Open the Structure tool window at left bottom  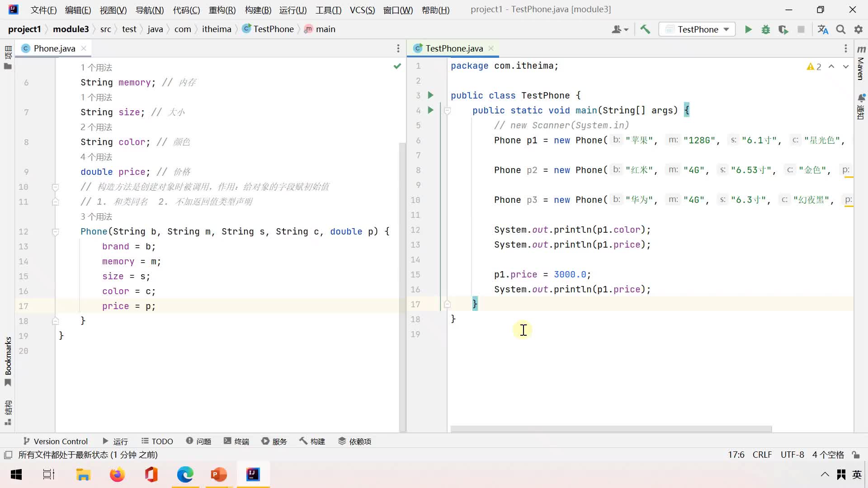[x=8, y=413]
